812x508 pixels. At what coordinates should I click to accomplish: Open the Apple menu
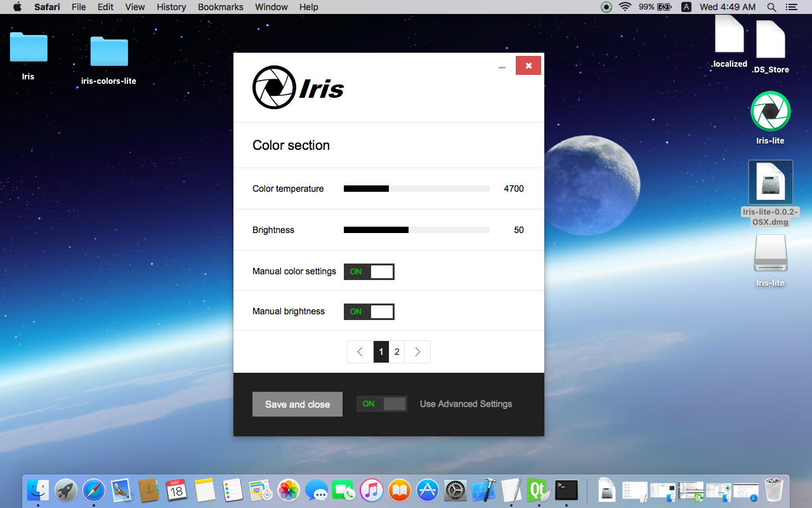[x=17, y=7]
